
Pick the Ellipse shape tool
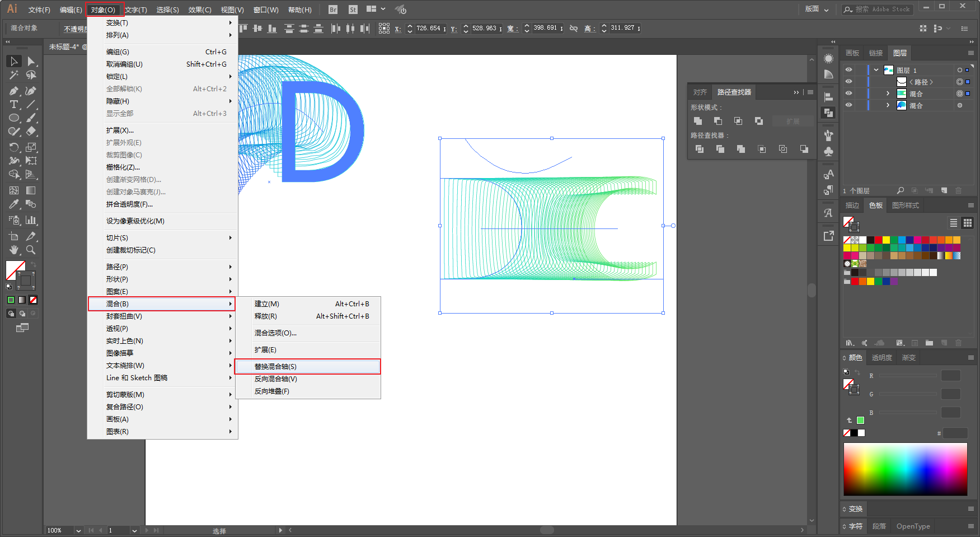14,118
